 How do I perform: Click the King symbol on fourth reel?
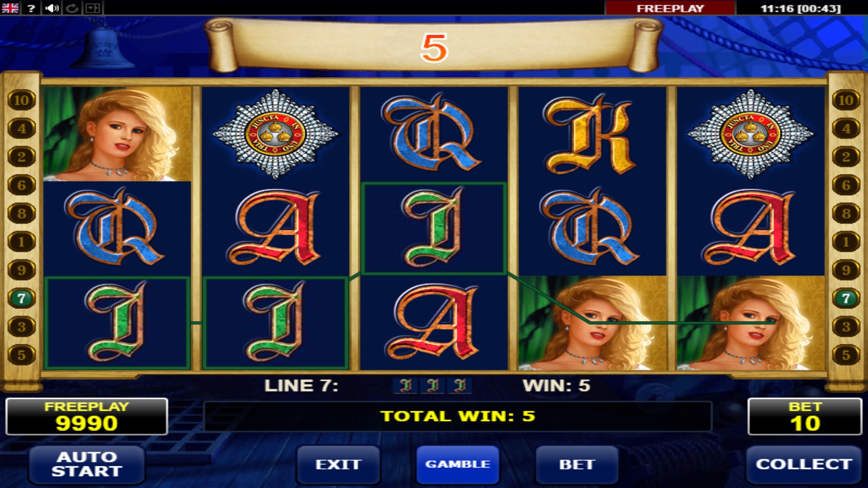click(x=592, y=134)
